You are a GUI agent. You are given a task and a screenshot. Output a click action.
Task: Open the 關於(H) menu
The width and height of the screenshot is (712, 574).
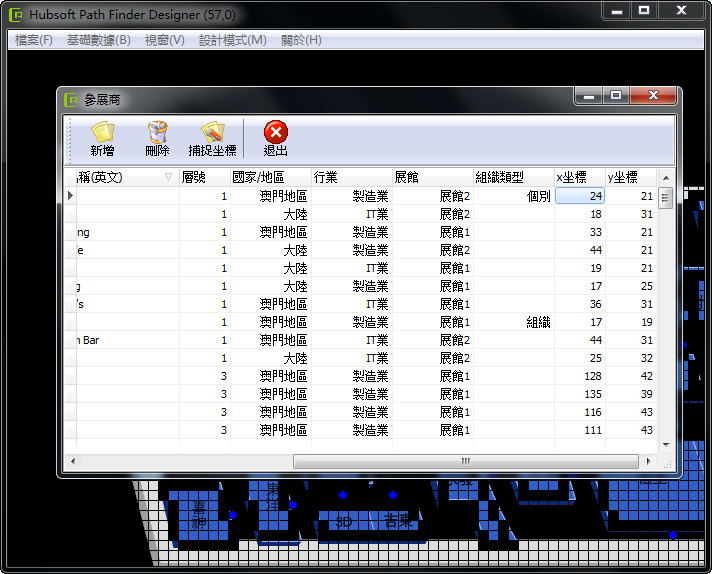pyautogui.click(x=301, y=40)
